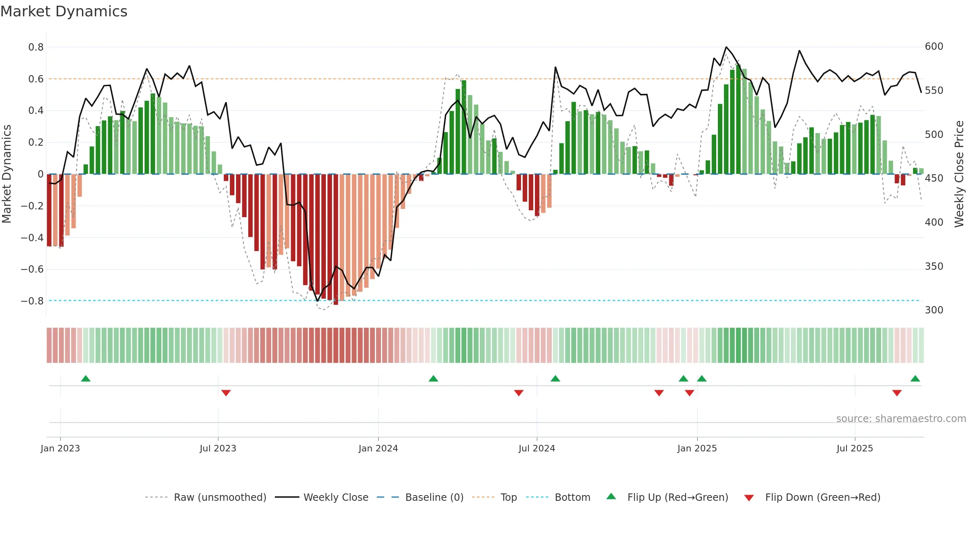
Task: Click the Market Dynamics y-axis title
Action: [7, 174]
